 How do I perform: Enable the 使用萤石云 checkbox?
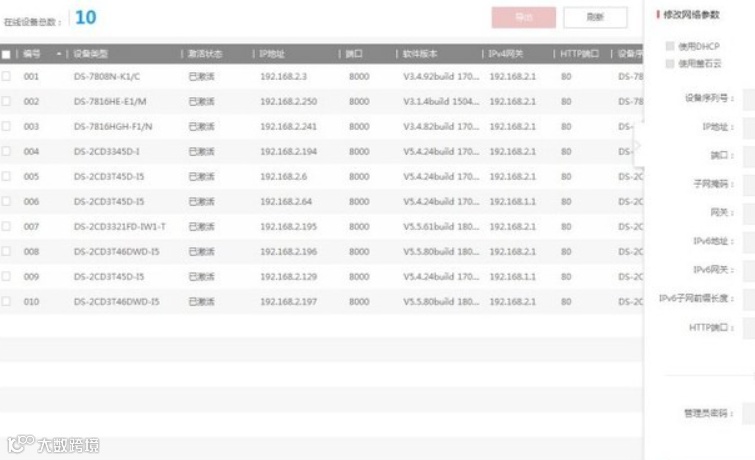670,64
